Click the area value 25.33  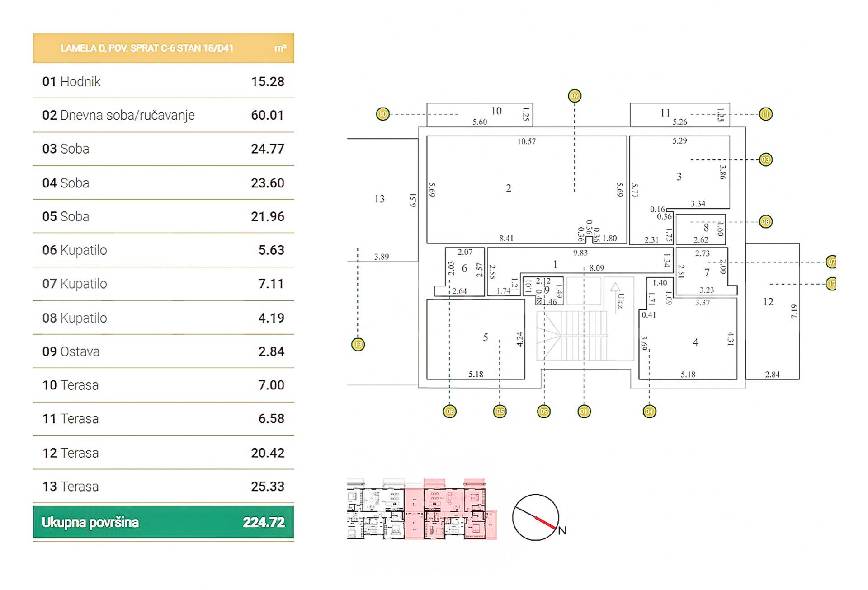(x=268, y=487)
